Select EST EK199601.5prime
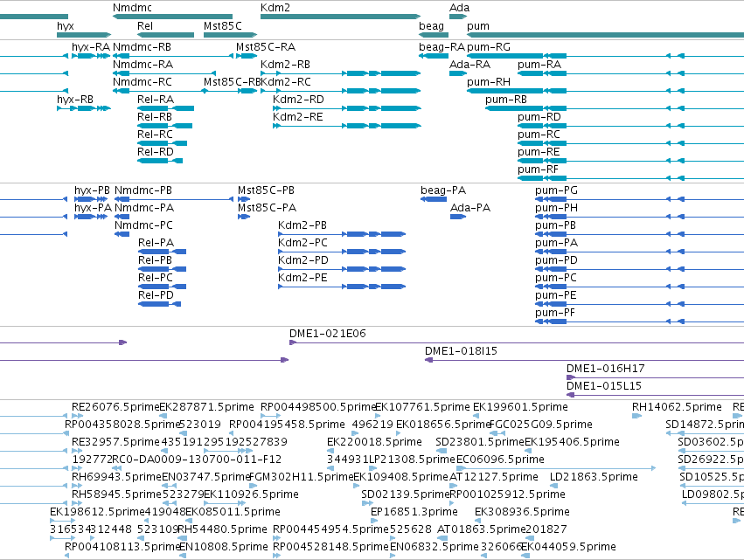Image resolution: width=744 pixels, height=560 pixels. click(520, 407)
